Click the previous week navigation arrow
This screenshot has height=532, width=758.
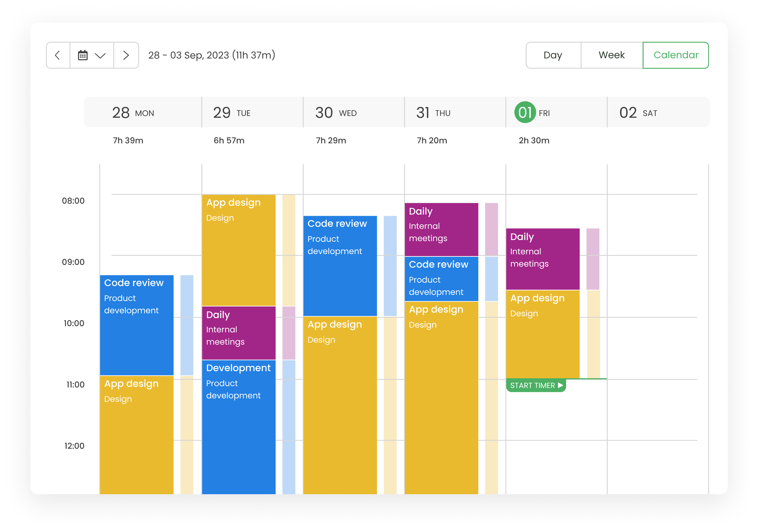coord(58,55)
